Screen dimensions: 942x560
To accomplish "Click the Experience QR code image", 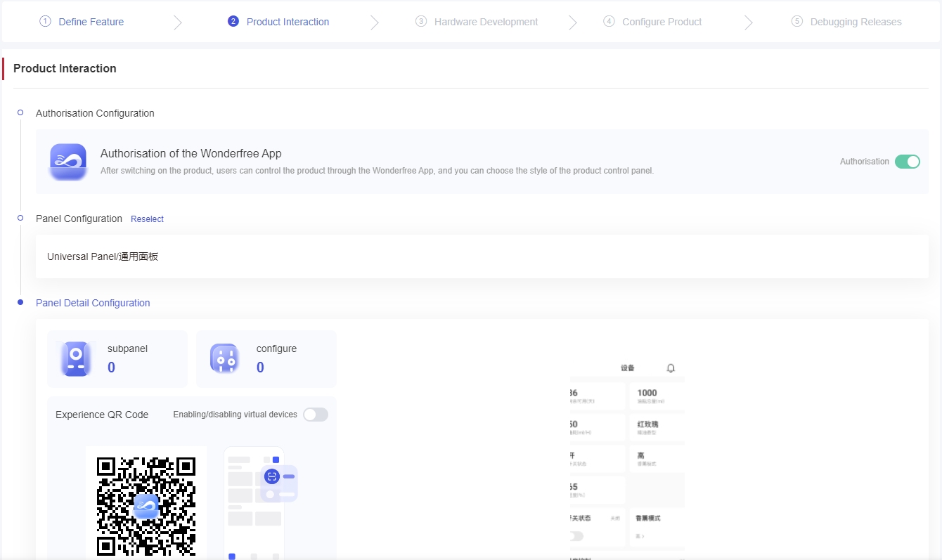I will [x=146, y=506].
